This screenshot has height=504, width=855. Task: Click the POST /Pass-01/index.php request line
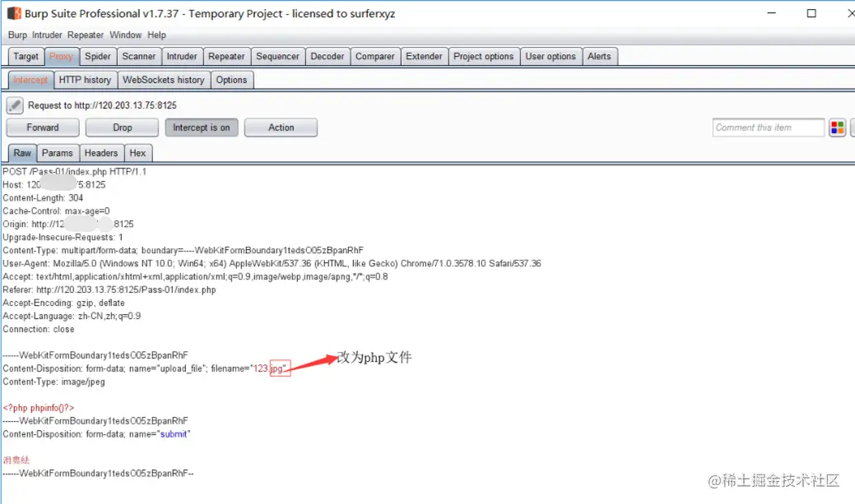point(75,172)
